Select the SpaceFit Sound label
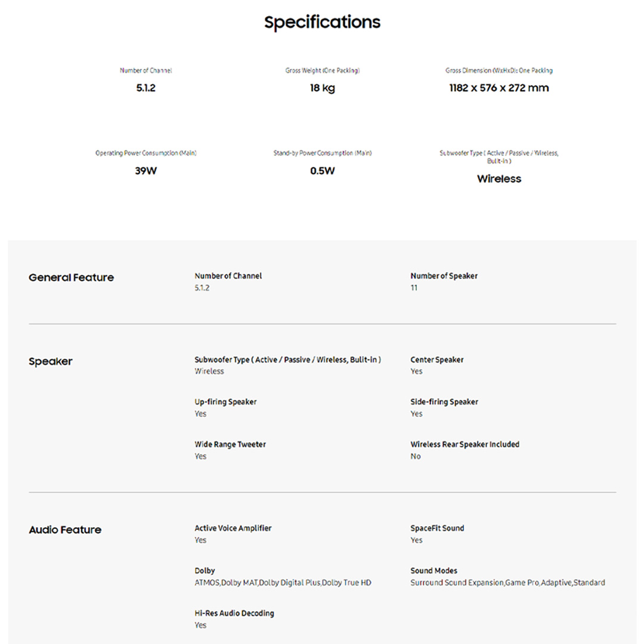Image resolution: width=644 pixels, height=644 pixels. 437,528
